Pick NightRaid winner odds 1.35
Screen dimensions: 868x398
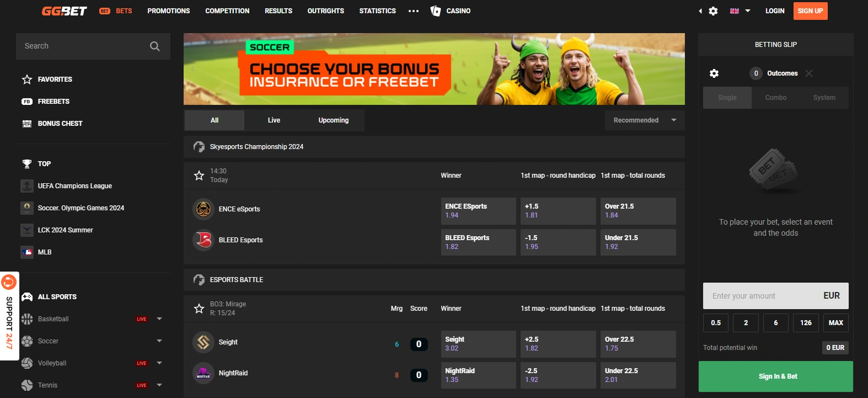click(479, 375)
